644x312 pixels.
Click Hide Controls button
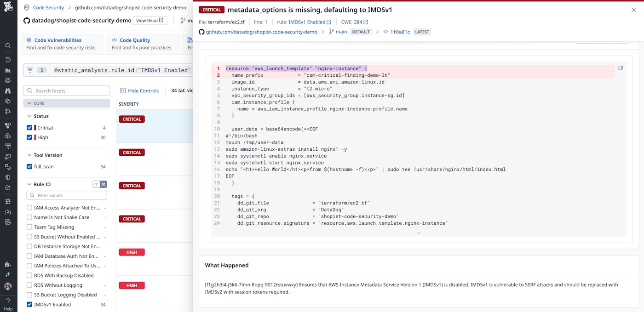(x=139, y=91)
